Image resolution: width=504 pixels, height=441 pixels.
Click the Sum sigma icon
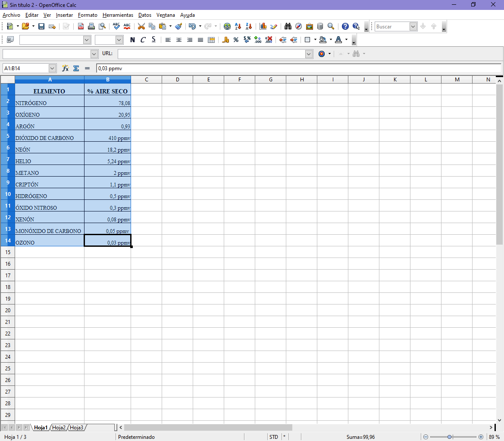76,68
